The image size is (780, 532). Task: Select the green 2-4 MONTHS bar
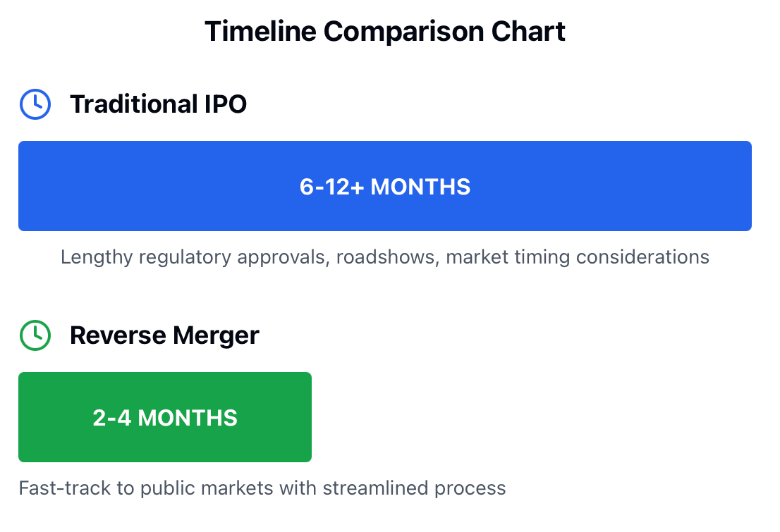[165, 417]
